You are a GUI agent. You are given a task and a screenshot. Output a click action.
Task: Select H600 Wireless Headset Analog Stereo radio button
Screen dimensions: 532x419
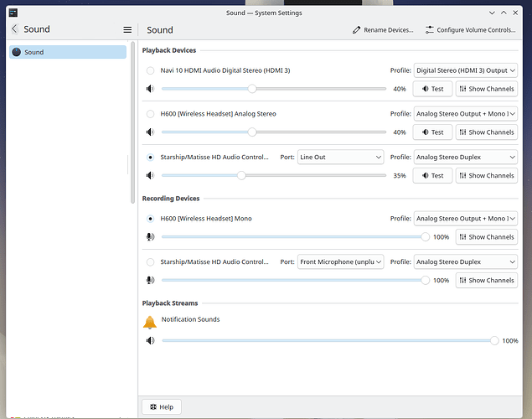tap(151, 114)
